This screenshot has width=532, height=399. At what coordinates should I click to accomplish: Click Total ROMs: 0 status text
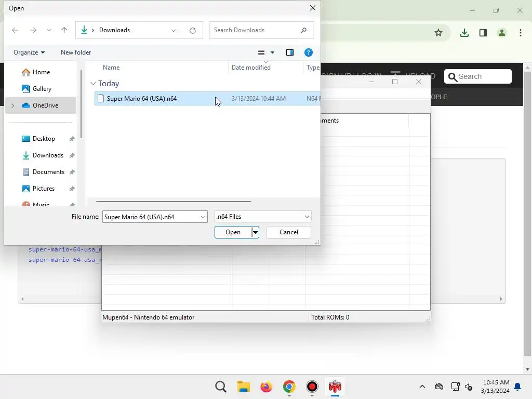(330, 317)
